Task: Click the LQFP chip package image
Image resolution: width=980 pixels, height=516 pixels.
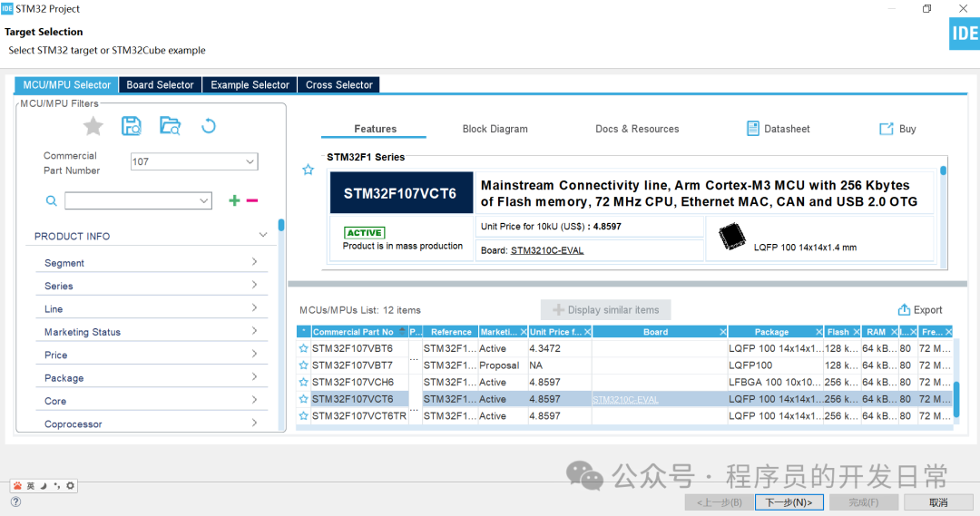Action: [732, 236]
